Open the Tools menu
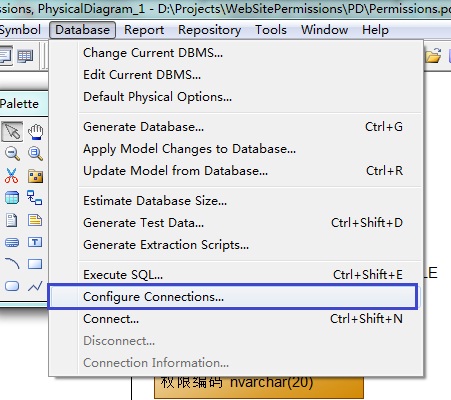451x400 pixels. (271, 30)
